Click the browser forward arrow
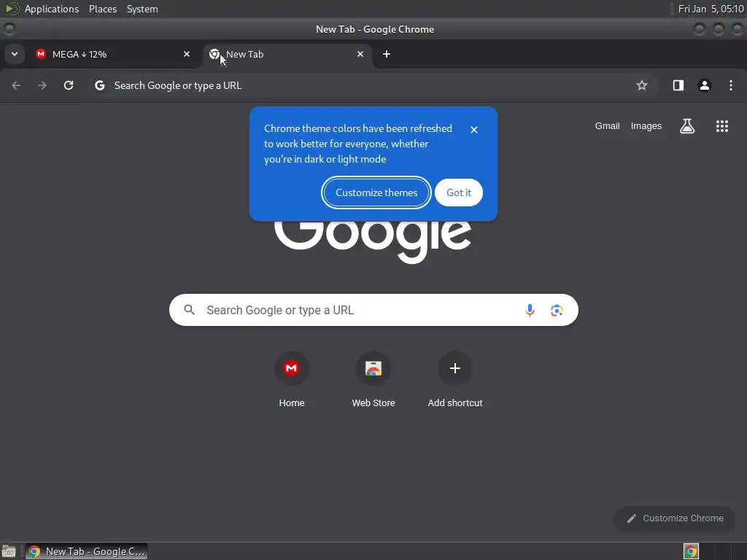The width and height of the screenshot is (747, 560). point(42,85)
